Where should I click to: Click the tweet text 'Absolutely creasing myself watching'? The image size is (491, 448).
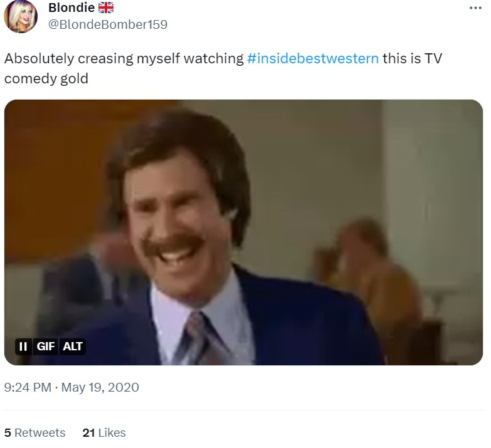pyautogui.click(x=124, y=58)
